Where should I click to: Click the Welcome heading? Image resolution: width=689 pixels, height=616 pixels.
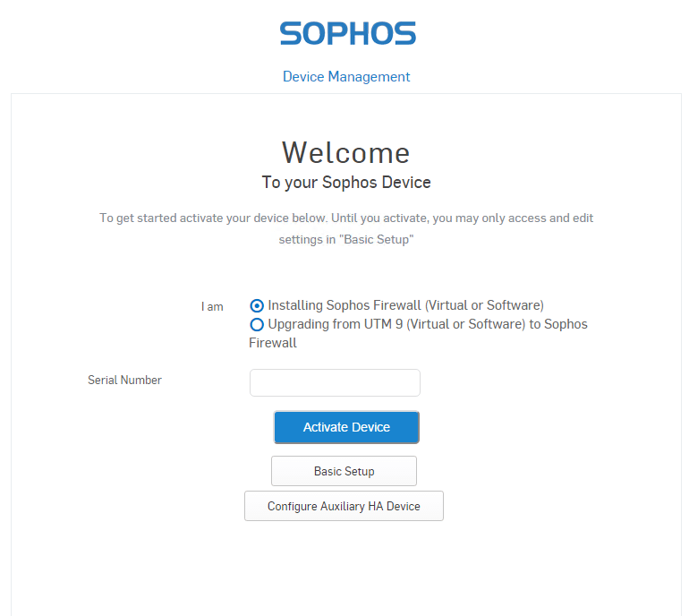(345, 152)
